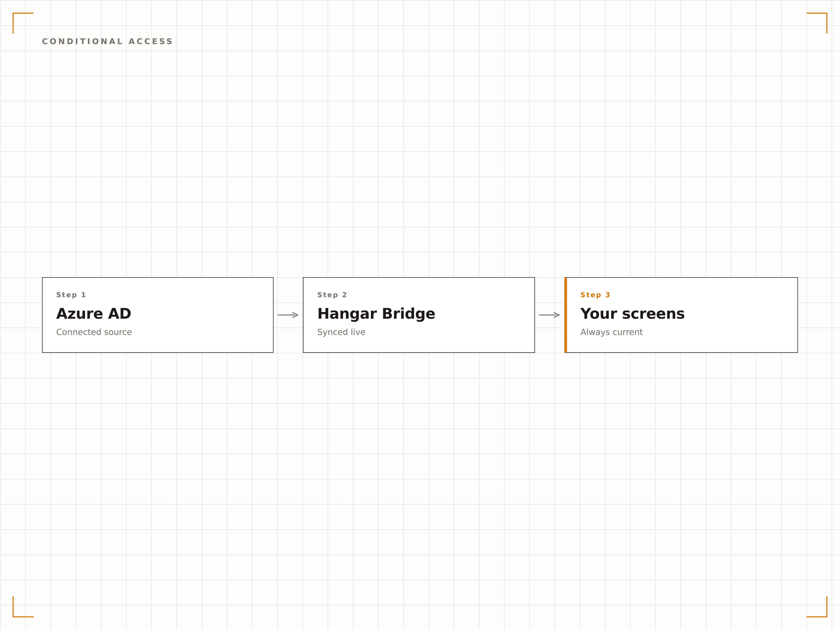Click the Azure AD title
The height and width of the screenshot is (630, 840).
coord(93,314)
